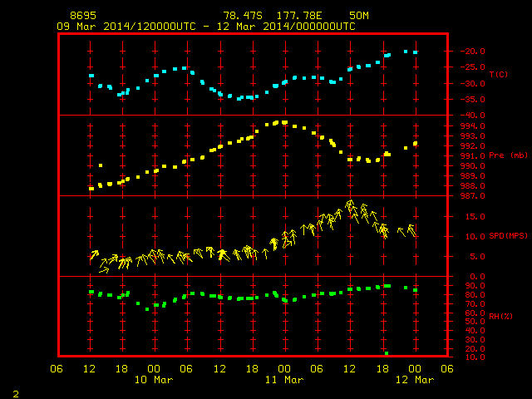Select the 10 Mar date label
Viewport: 532px width, 399px height.
154,380
